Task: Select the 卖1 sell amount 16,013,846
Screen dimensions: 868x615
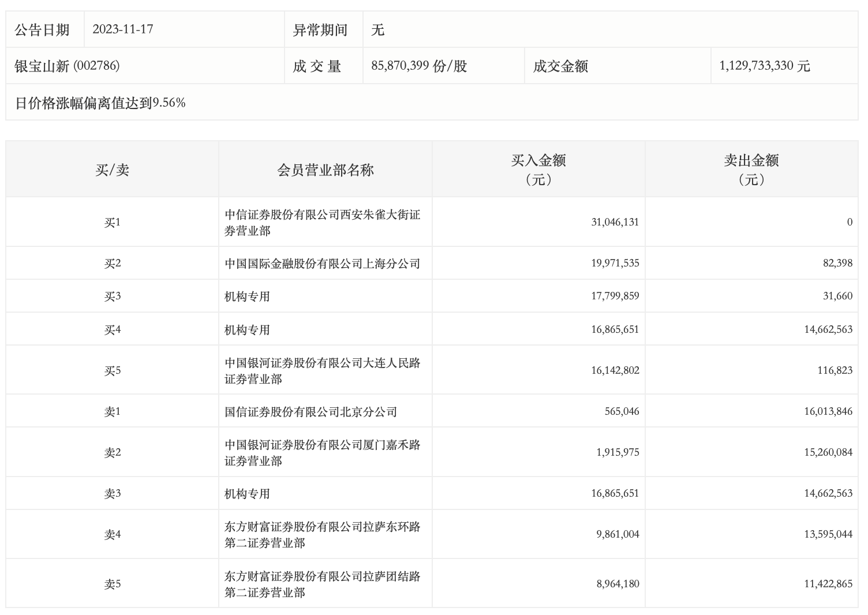Action: point(828,411)
